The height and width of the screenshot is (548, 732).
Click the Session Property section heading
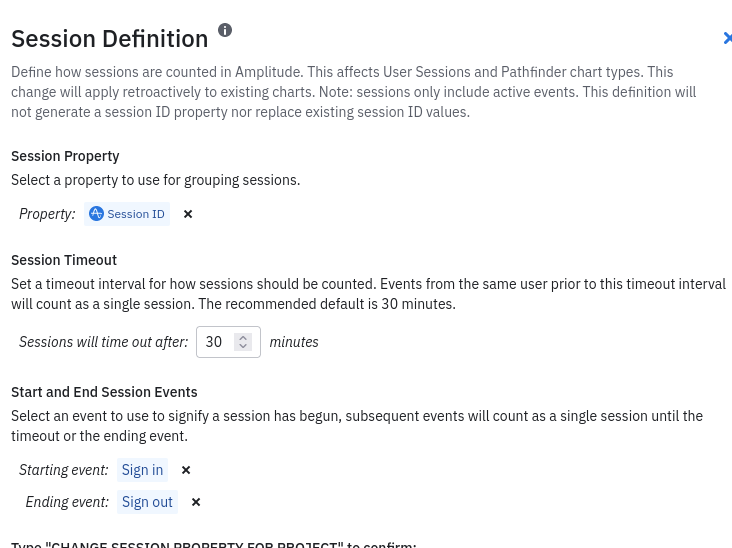click(65, 156)
